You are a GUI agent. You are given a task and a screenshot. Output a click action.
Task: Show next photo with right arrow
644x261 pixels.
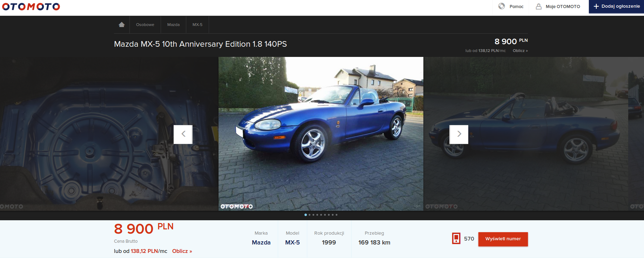tap(459, 134)
